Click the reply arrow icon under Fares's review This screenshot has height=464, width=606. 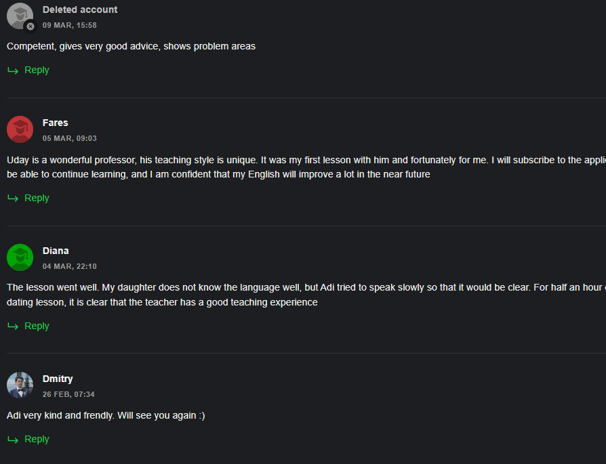(13, 198)
